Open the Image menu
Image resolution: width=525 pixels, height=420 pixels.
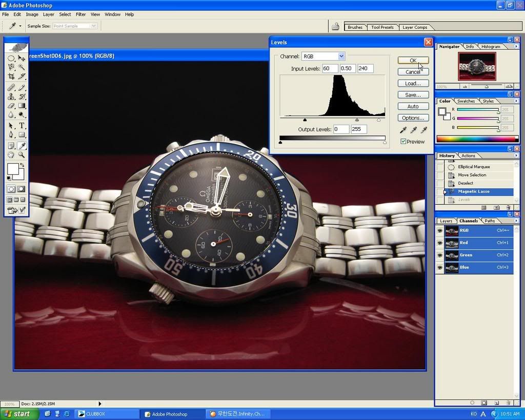32,14
